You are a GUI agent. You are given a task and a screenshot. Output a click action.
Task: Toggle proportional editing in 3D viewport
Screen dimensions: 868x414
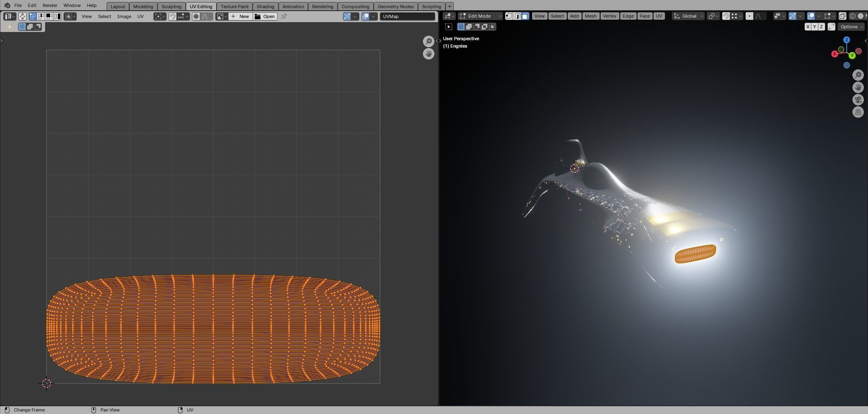(749, 16)
